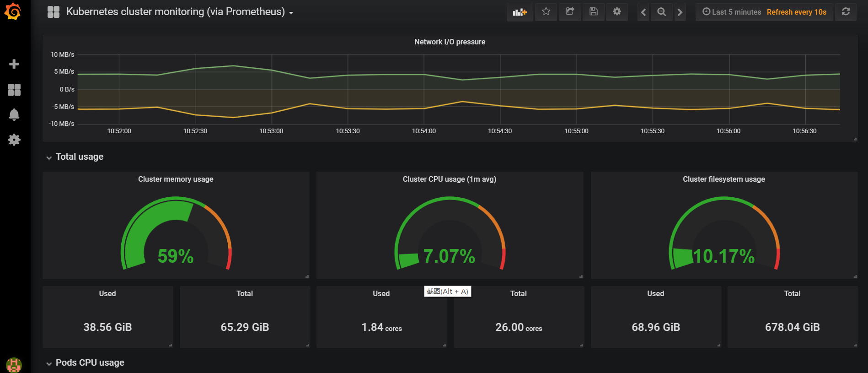Shift time range forward with right arrow
The width and height of the screenshot is (868, 373).
[x=680, y=12]
